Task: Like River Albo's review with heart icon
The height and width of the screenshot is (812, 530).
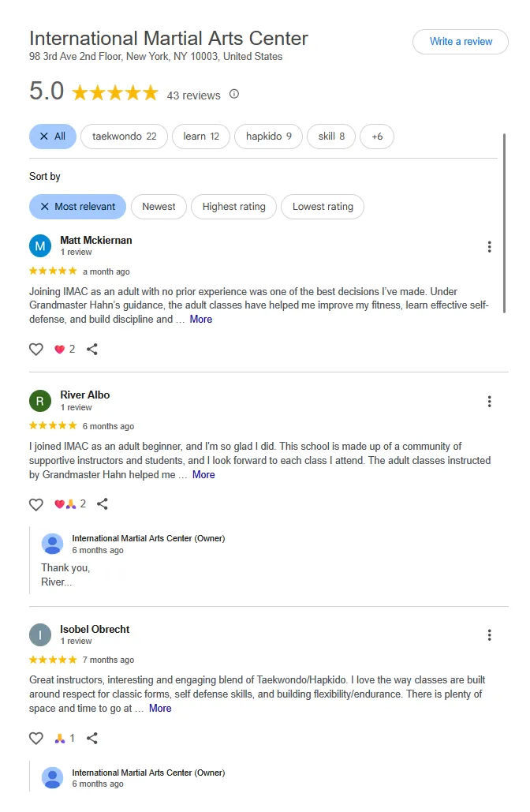Action: [35, 504]
